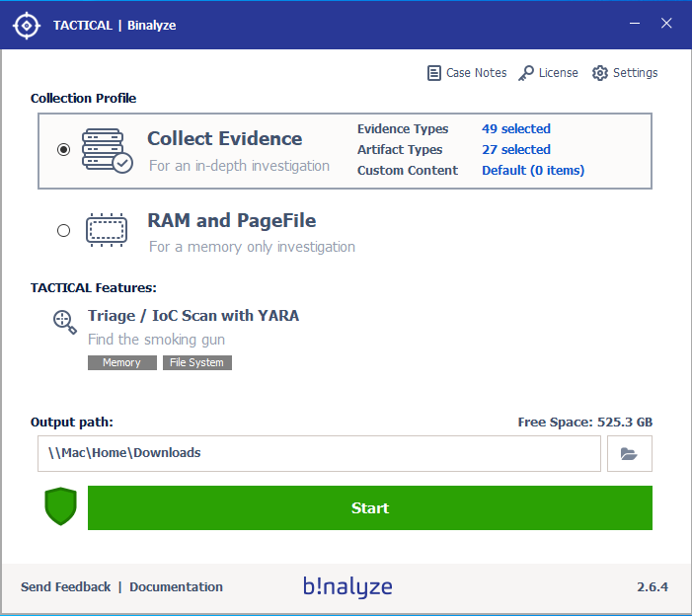Open the Documentation link
This screenshot has width=692, height=616.
pyautogui.click(x=176, y=587)
